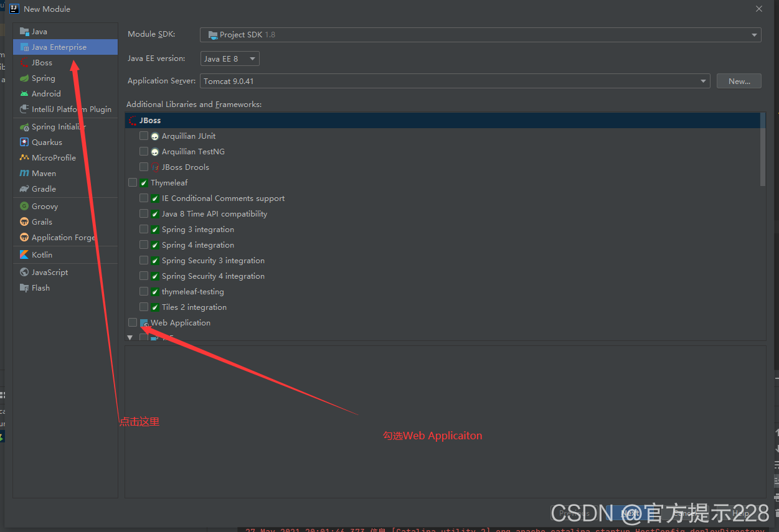
Task: Check Spring Security 3 integration
Action: (x=144, y=260)
